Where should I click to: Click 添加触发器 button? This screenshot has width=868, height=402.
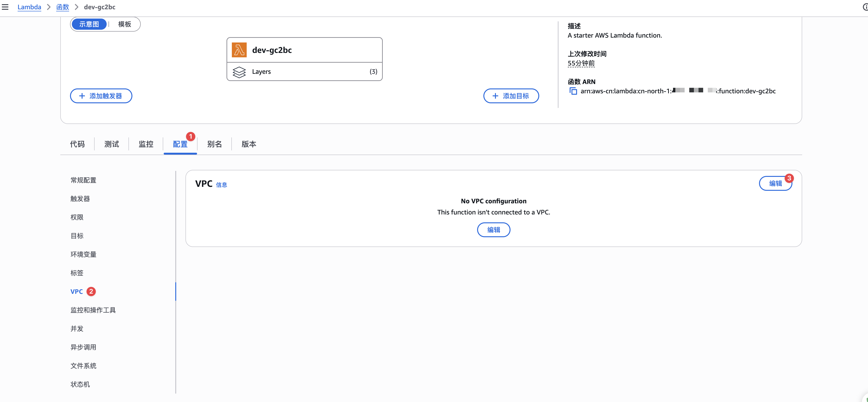click(x=101, y=96)
